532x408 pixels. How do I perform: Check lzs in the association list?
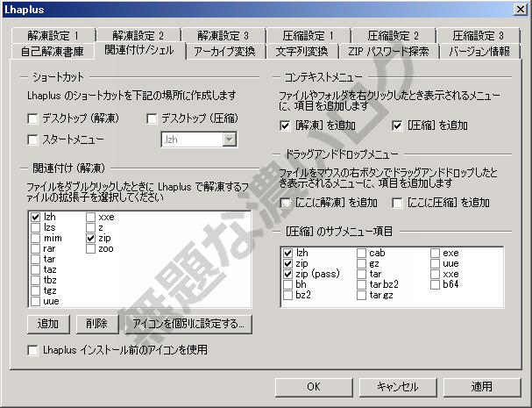(x=36, y=227)
